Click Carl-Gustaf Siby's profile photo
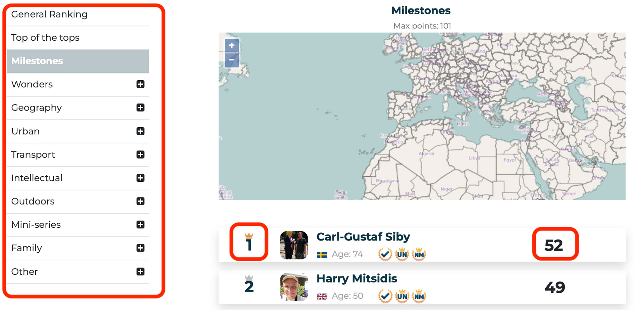 tap(294, 245)
